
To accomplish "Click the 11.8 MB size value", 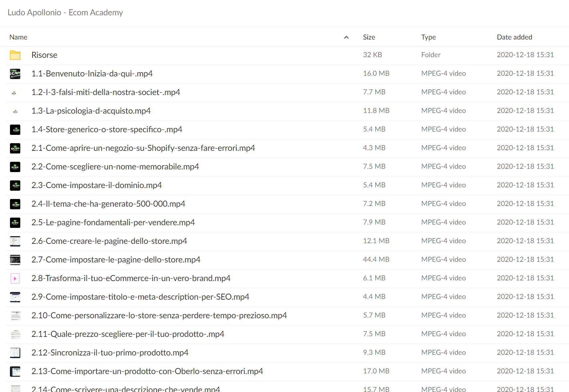I will pos(376,111).
